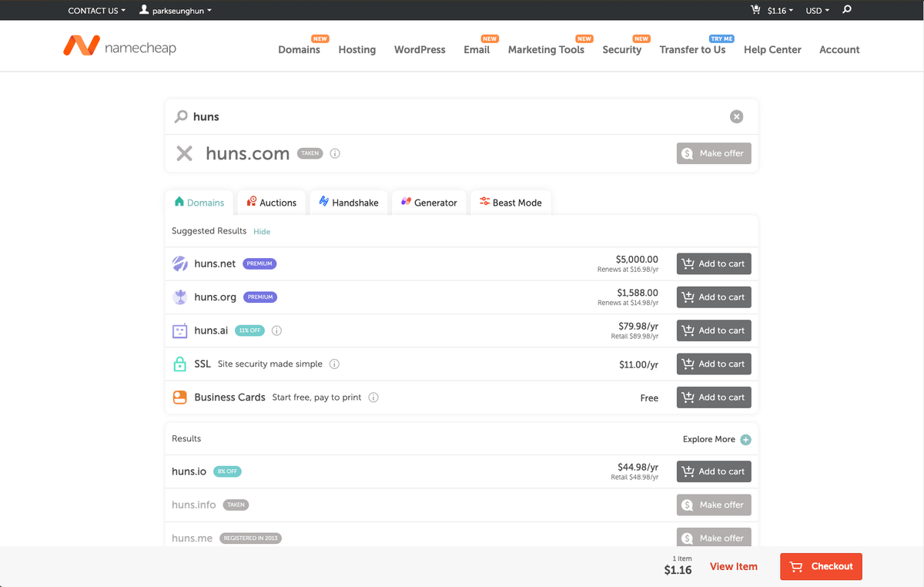Click the REGISTERED IN 2013 badge
Viewport: 924px width, 587px height.
pos(250,538)
